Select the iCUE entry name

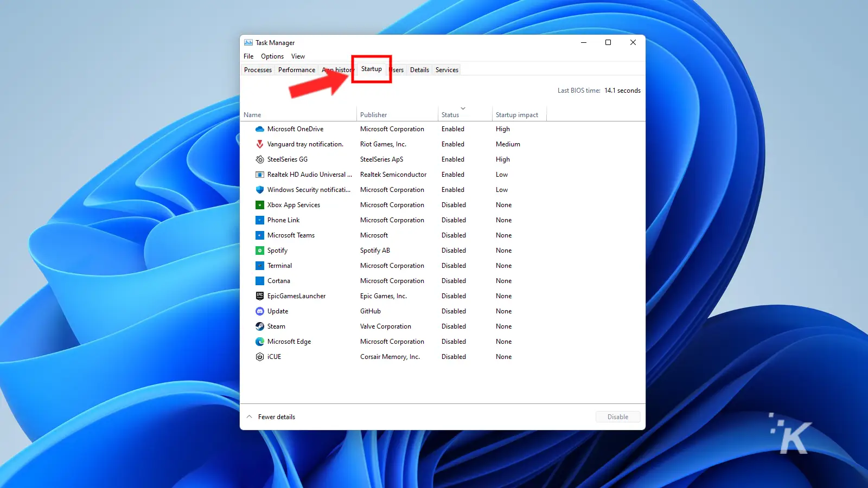(x=274, y=357)
